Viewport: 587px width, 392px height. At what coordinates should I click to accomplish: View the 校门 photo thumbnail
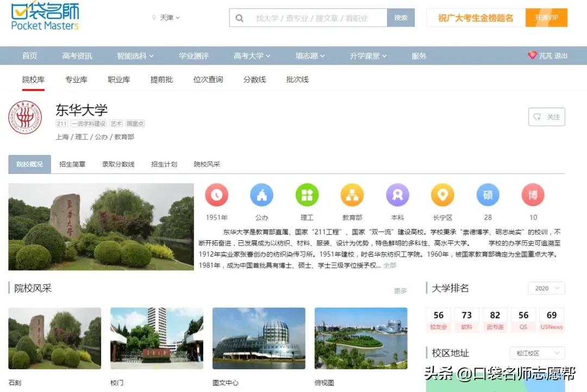tap(156, 337)
